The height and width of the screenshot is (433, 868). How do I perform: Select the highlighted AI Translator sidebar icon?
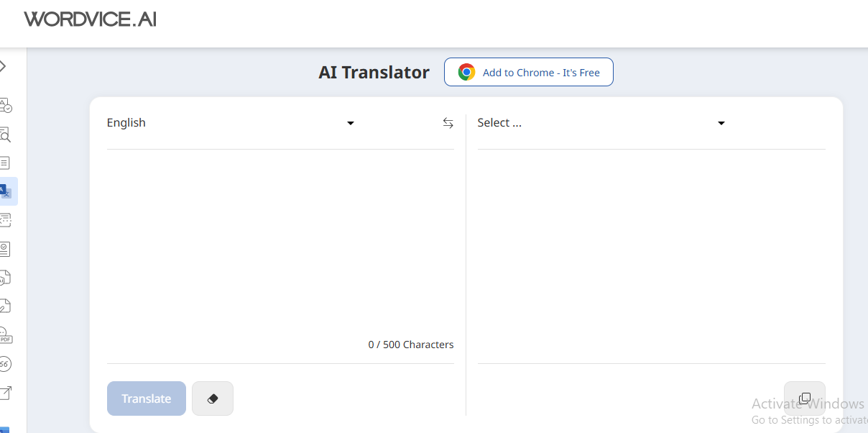[6, 191]
